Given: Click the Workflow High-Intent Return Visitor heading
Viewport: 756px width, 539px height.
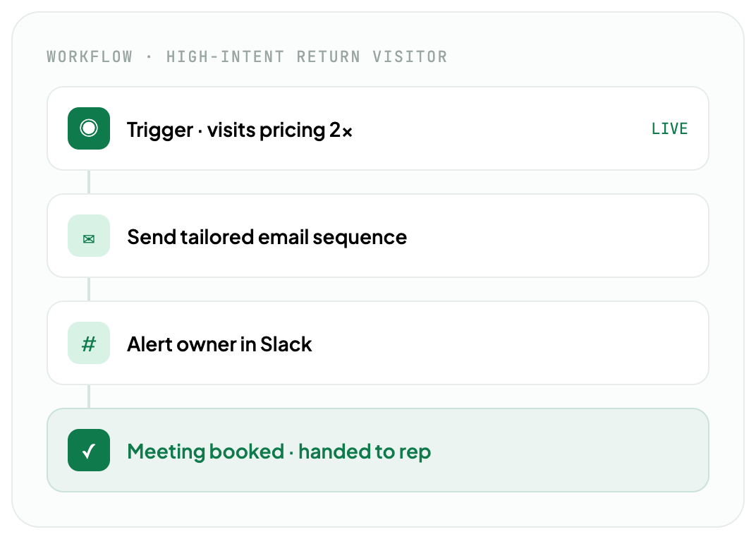Looking at the screenshot, I should 247,56.
